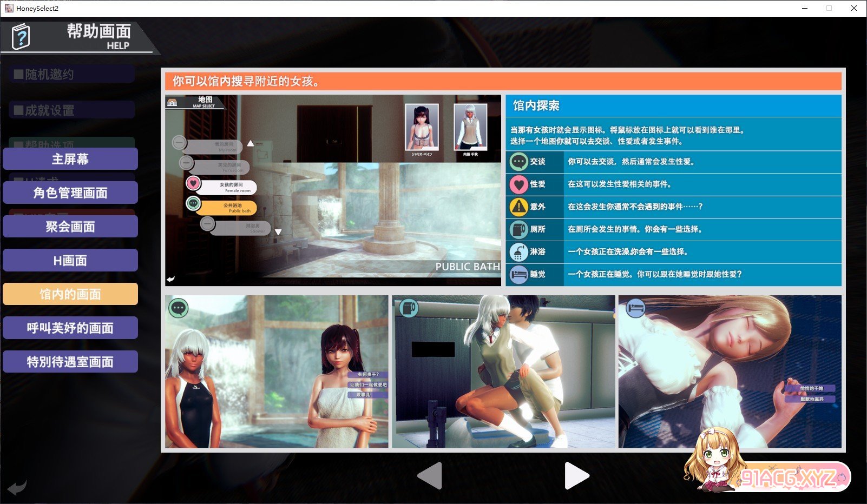The image size is (867, 504).
Task: Click the 淋浴 shower head icon
Action: [518, 252]
